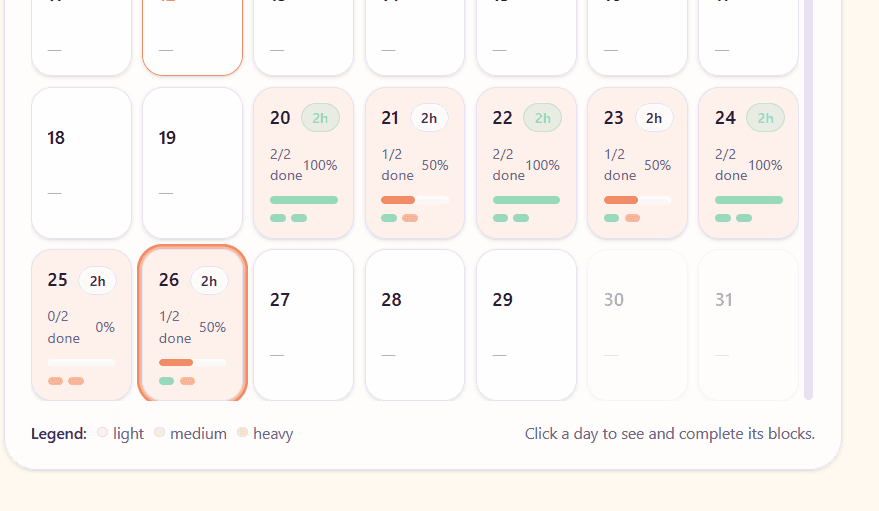Click the calendar's vertical scrollbar
The height and width of the screenshot is (511, 879).
(x=808, y=200)
